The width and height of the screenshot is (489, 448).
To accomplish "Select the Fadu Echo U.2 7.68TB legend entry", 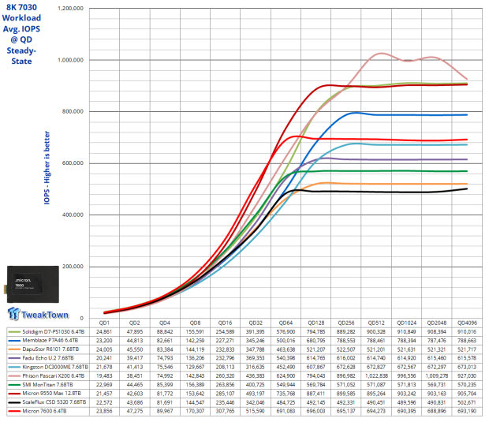I will point(48,358).
